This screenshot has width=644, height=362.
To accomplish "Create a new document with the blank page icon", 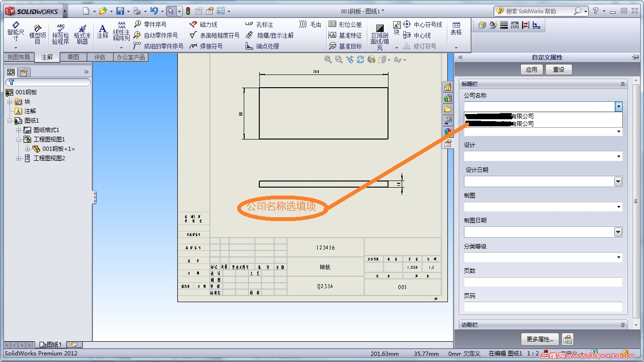I will [85, 11].
